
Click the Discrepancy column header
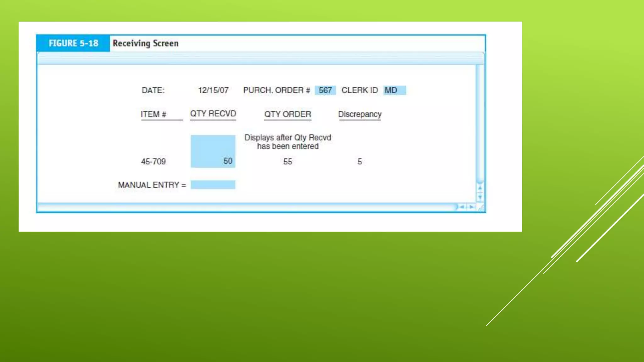click(x=359, y=114)
